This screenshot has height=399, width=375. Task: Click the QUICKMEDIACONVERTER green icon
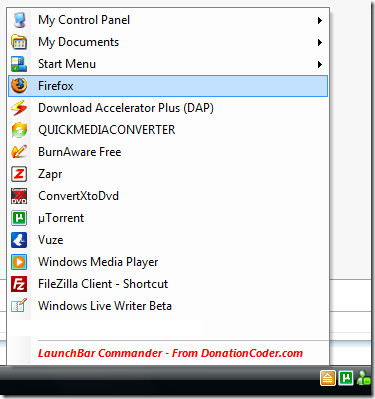coord(19,130)
